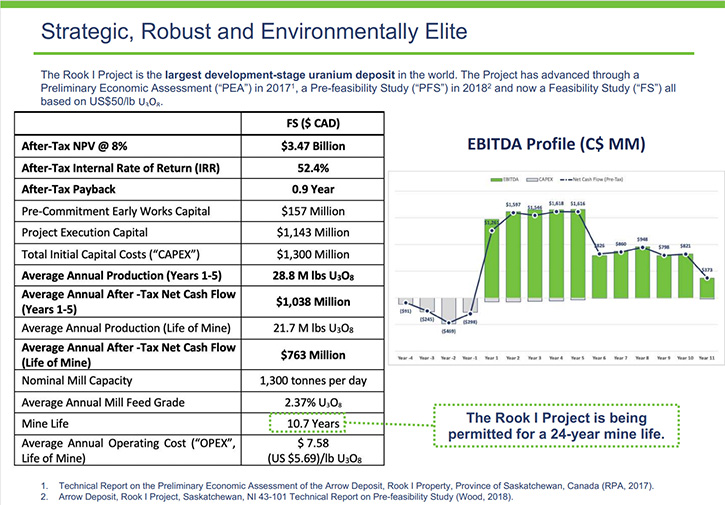Click the 'After-Tax NPV @ 8%' row label

[74, 146]
